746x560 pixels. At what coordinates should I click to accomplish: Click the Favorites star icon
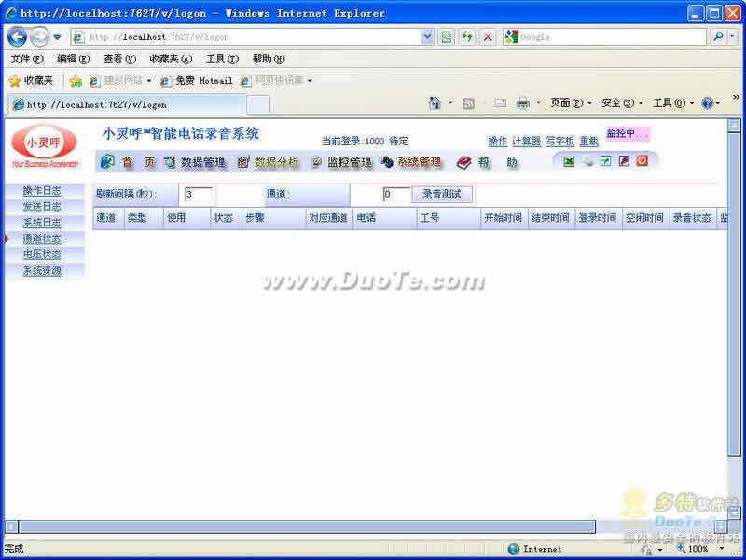coord(15,81)
